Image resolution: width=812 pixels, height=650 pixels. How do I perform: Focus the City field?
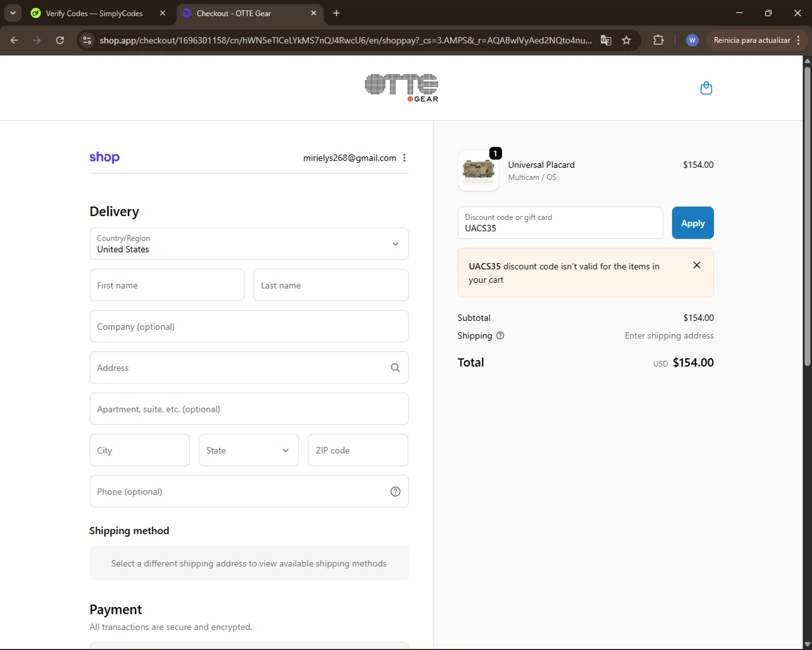140,450
